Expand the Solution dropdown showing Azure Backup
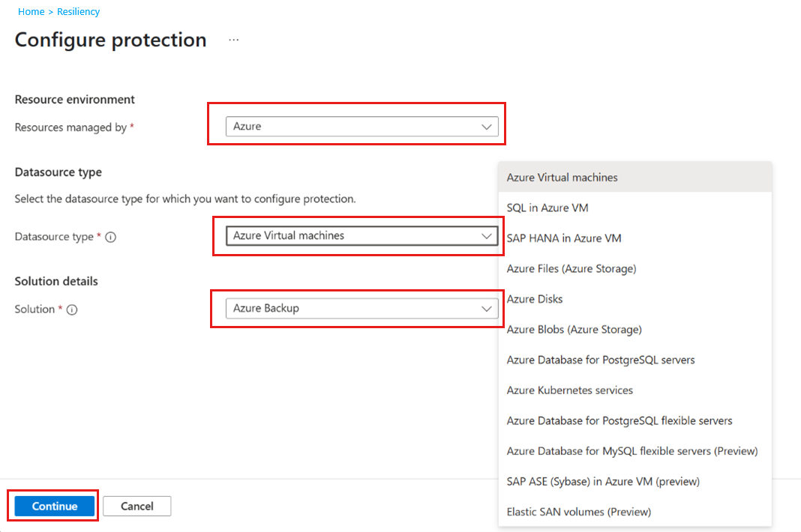The width and height of the screenshot is (801, 532). tap(361, 309)
